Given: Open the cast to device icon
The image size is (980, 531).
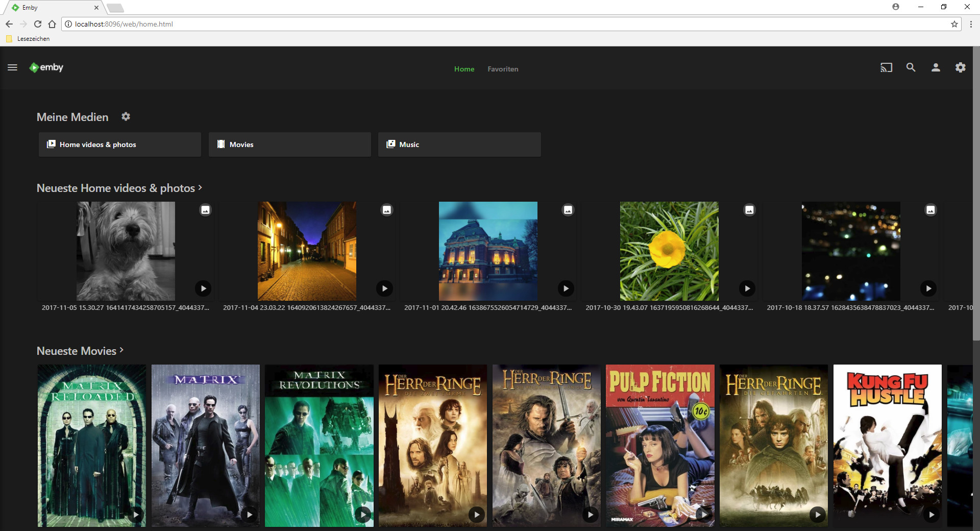Looking at the screenshot, I should pos(886,67).
